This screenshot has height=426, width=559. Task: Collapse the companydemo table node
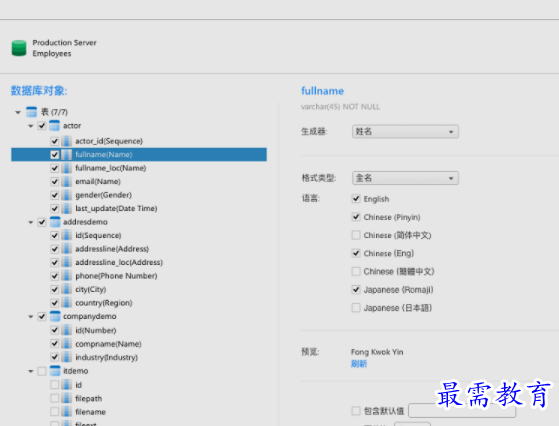[31, 317]
